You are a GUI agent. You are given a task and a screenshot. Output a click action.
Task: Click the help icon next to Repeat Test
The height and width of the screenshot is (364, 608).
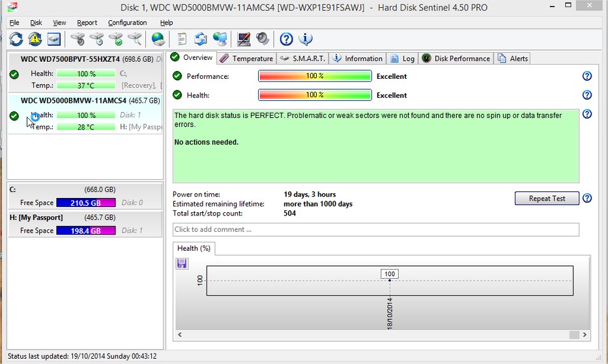pyautogui.click(x=587, y=198)
